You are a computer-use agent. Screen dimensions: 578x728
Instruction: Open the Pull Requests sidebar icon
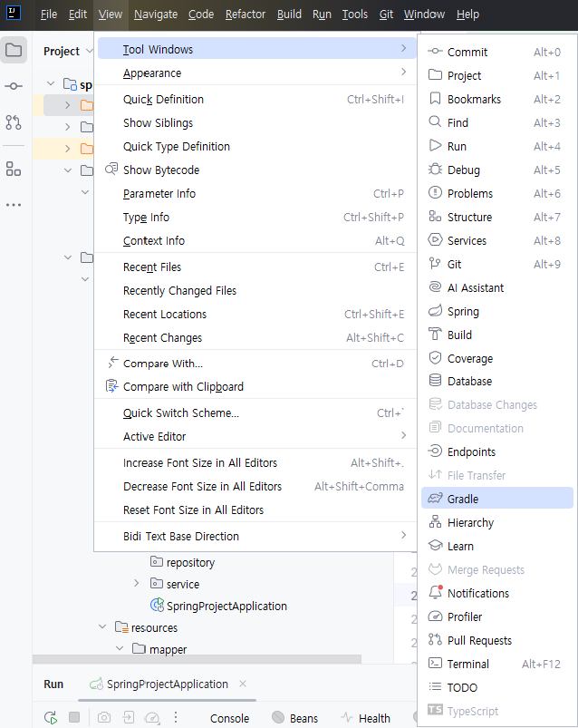coord(14,122)
